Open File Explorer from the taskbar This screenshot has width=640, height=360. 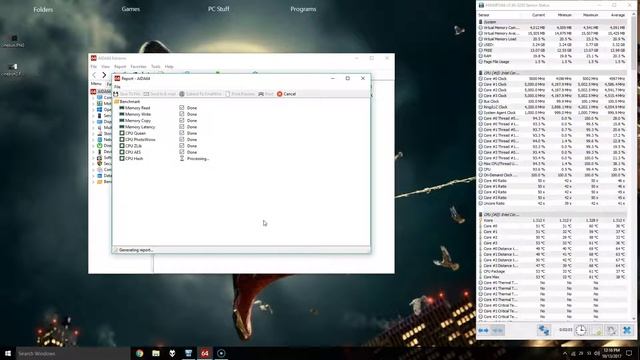(x=156, y=353)
